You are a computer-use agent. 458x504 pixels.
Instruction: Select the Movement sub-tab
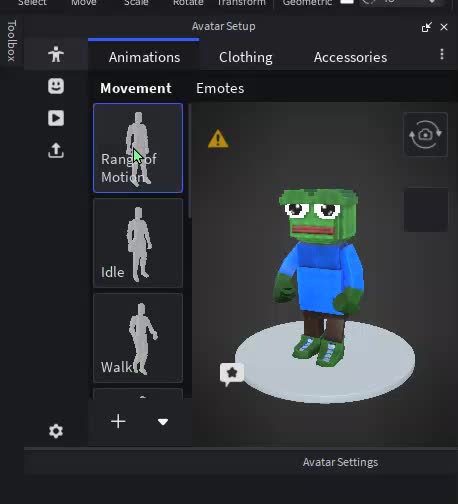pos(136,88)
